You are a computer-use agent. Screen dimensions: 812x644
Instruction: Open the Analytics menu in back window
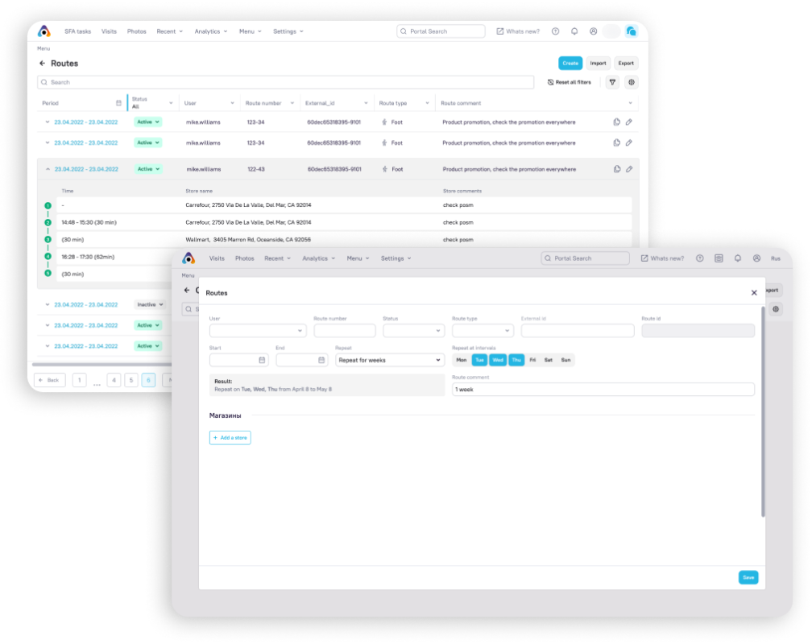210,31
